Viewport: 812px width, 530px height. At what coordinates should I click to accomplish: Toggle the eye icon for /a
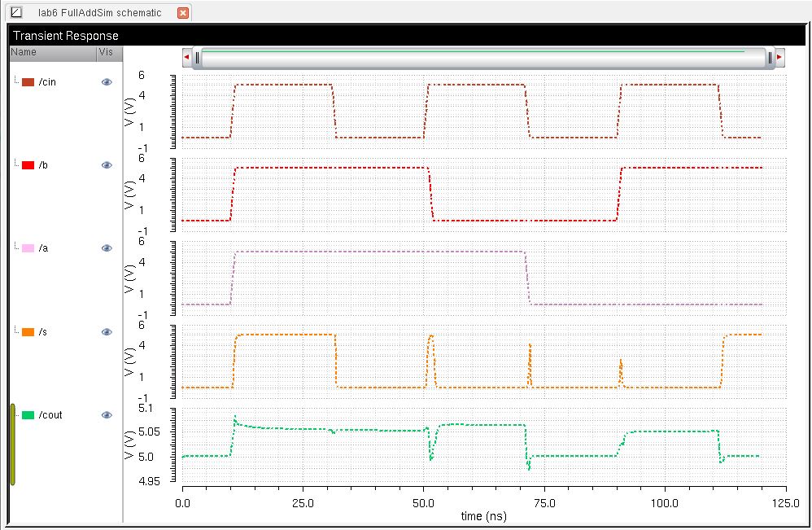(x=107, y=248)
